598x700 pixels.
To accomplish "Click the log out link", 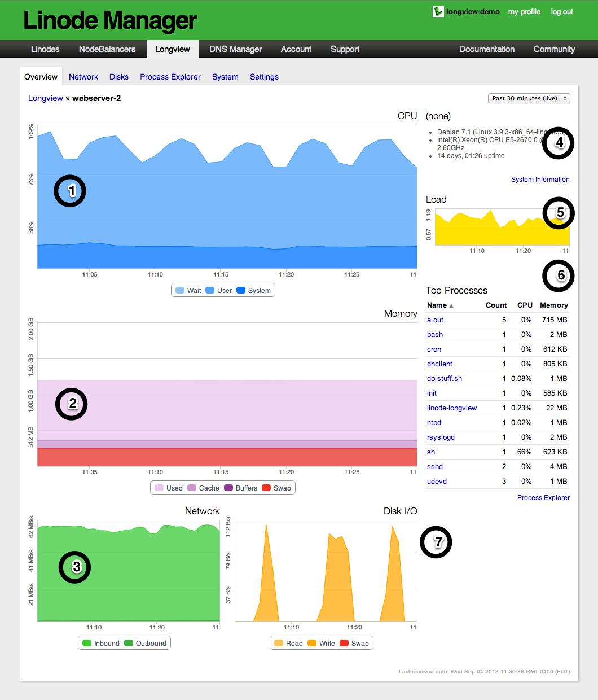I will pos(562,12).
